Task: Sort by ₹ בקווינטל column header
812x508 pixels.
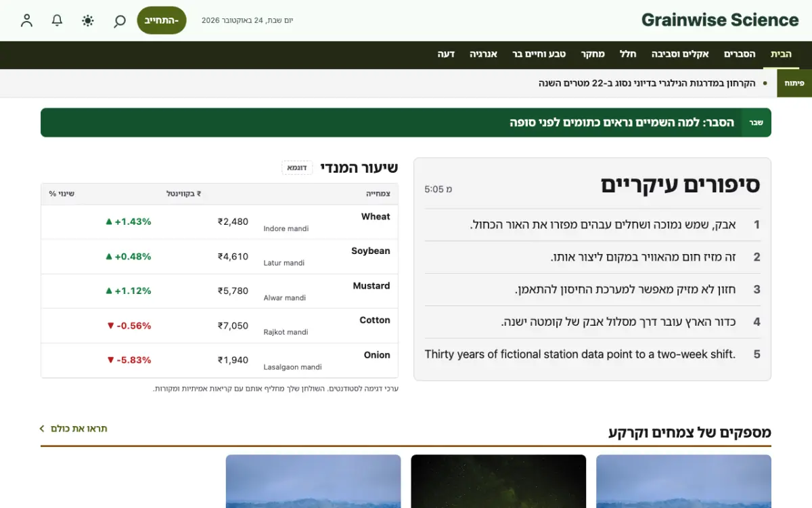Action: click(x=184, y=194)
